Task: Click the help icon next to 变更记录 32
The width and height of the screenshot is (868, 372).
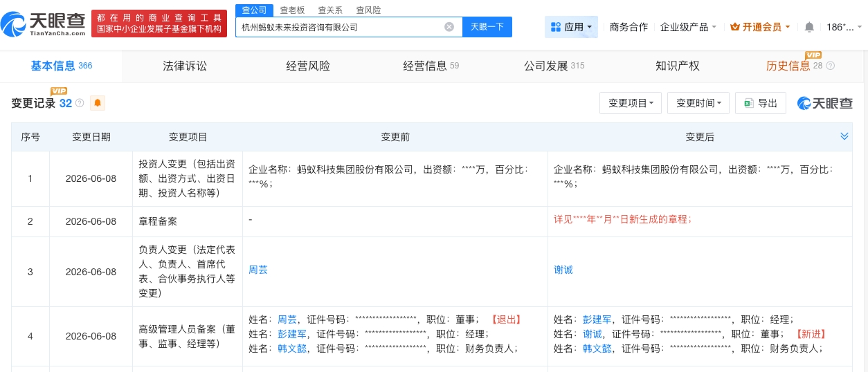Action: pos(80,103)
